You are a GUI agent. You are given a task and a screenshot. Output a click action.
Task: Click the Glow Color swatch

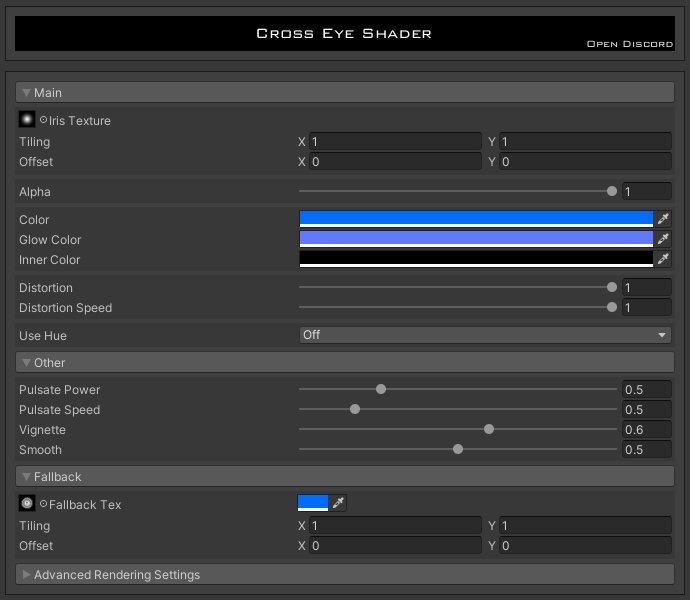click(476, 239)
